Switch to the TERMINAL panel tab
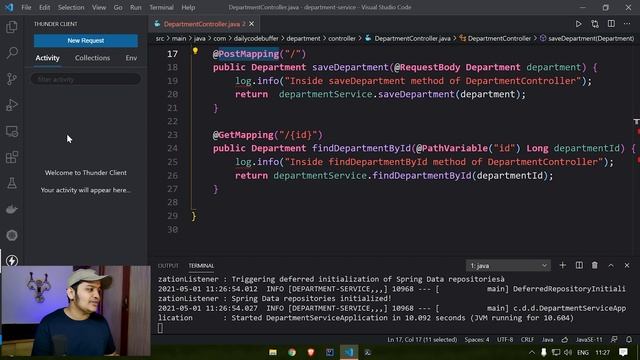 click(x=201, y=266)
